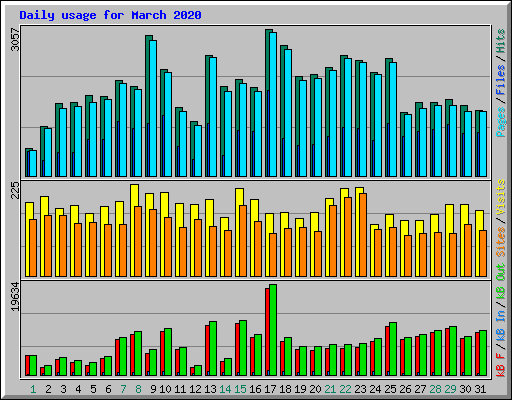Select day 16 on the date axis
The height and width of the screenshot is (400, 512).
coord(255,389)
